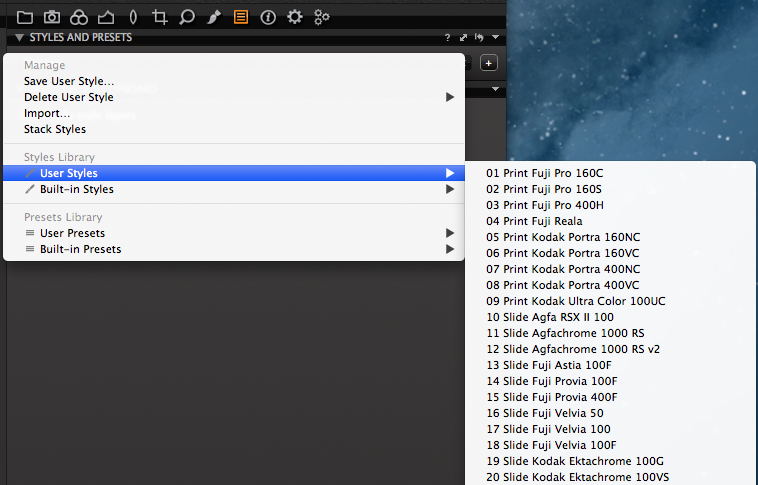This screenshot has width=758, height=485.
Task: Open the Library folder tool tab
Action: point(25,18)
